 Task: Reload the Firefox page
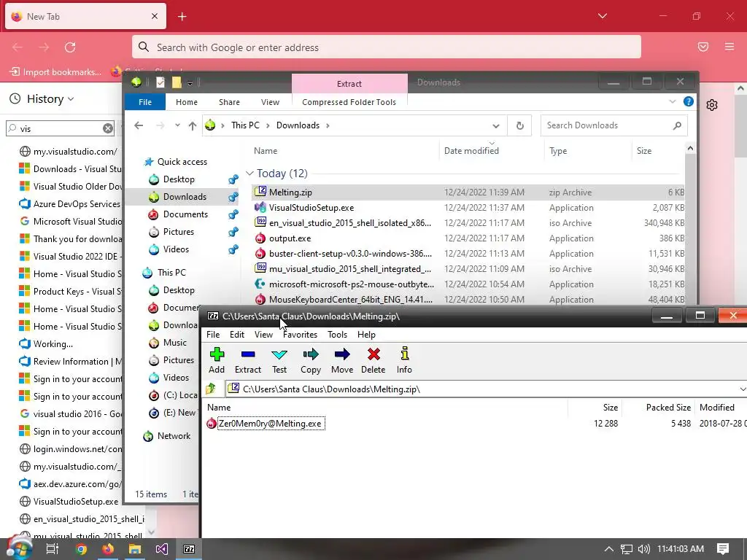70,47
